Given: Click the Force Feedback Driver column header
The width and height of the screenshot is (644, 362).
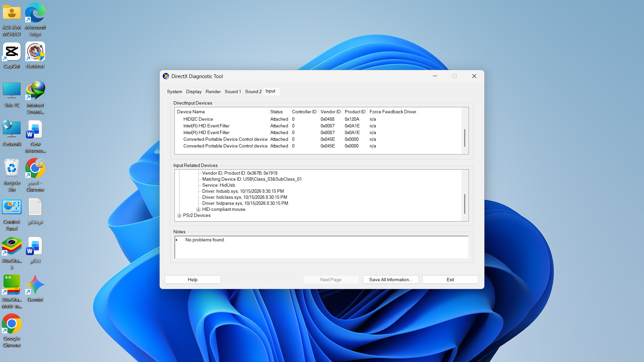Looking at the screenshot, I should 393,112.
